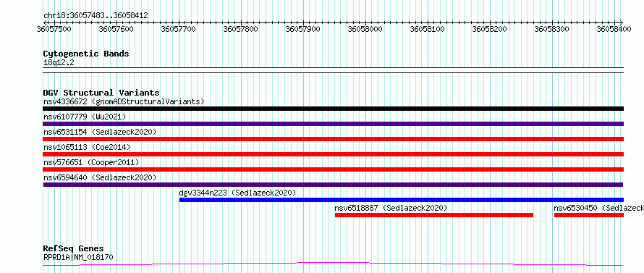Select the red nsv6518887 variant bar
Image resolution: width=644 pixels, height=273 pixels.
[434, 215]
